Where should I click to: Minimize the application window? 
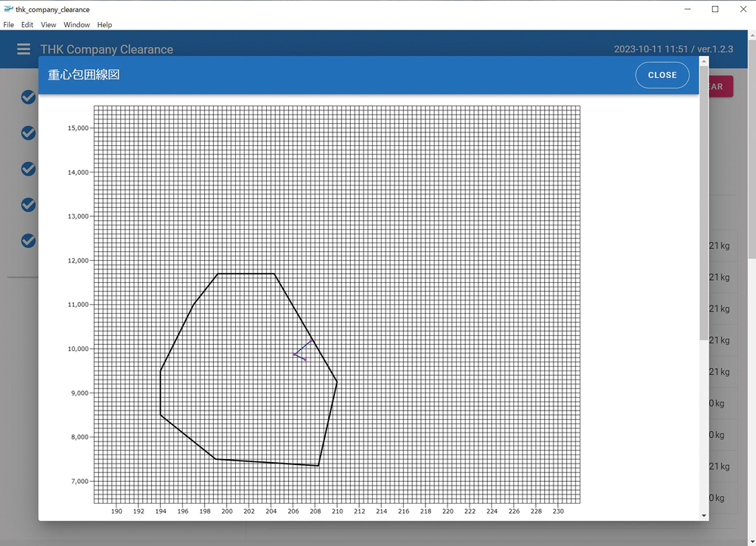[687, 9]
